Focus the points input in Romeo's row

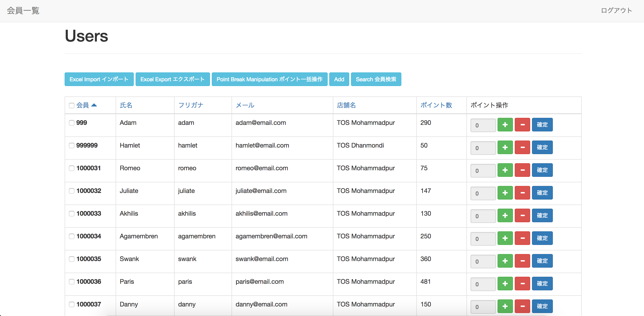click(483, 171)
